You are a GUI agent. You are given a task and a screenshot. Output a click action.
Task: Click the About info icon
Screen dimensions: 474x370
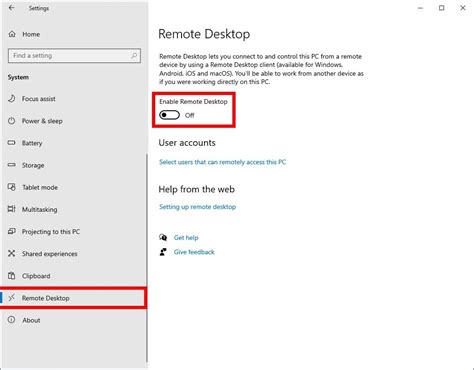pyautogui.click(x=12, y=320)
